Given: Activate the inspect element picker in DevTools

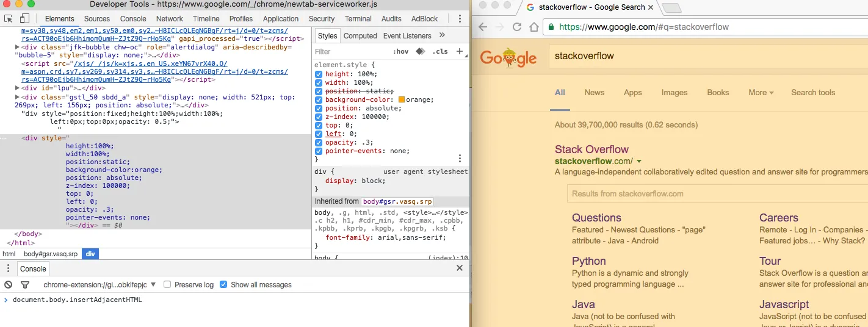Looking at the screenshot, I should [x=9, y=19].
